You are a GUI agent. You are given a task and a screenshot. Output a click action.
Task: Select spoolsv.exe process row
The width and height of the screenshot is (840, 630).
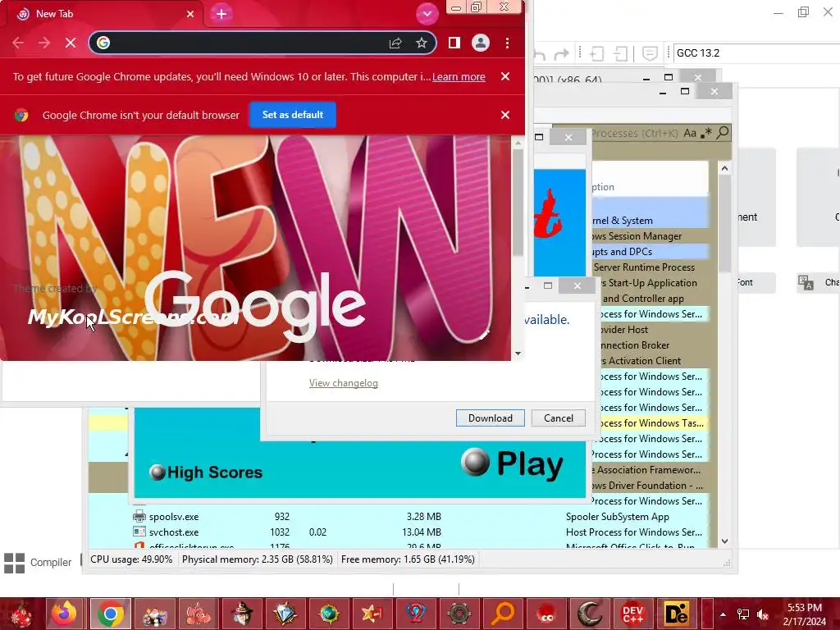coord(399,517)
